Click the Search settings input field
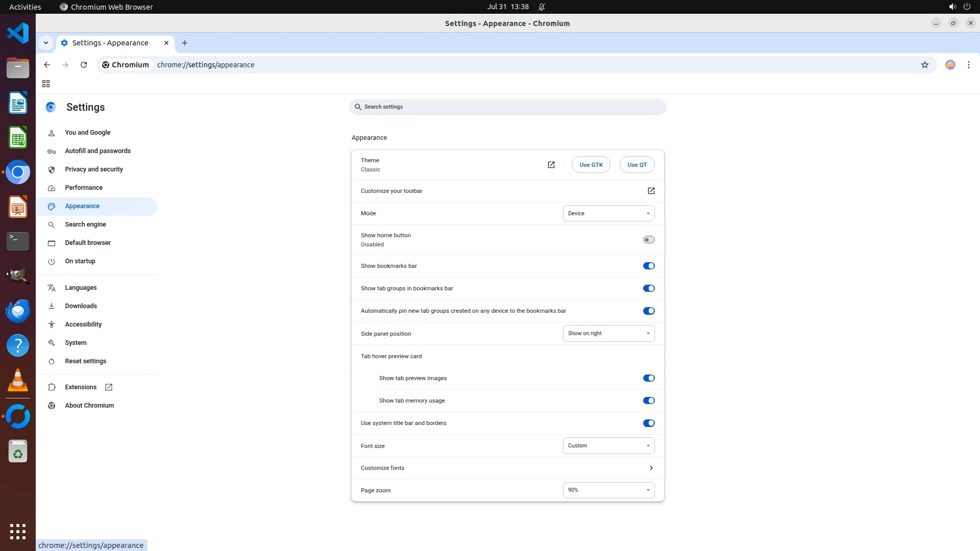This screenshot has height=551, width=980. 507,107
